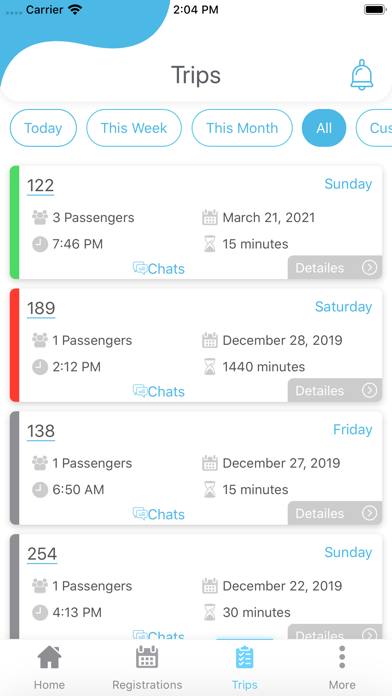392x696 pixels.
Task: Tap the red status bar of trip 189
Action: 14,345
